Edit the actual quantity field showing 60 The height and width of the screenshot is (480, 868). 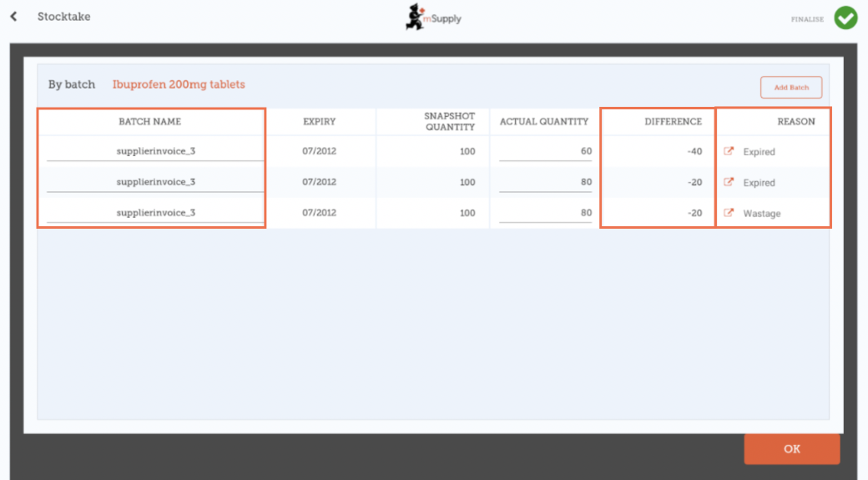click(x=546, y=152)
